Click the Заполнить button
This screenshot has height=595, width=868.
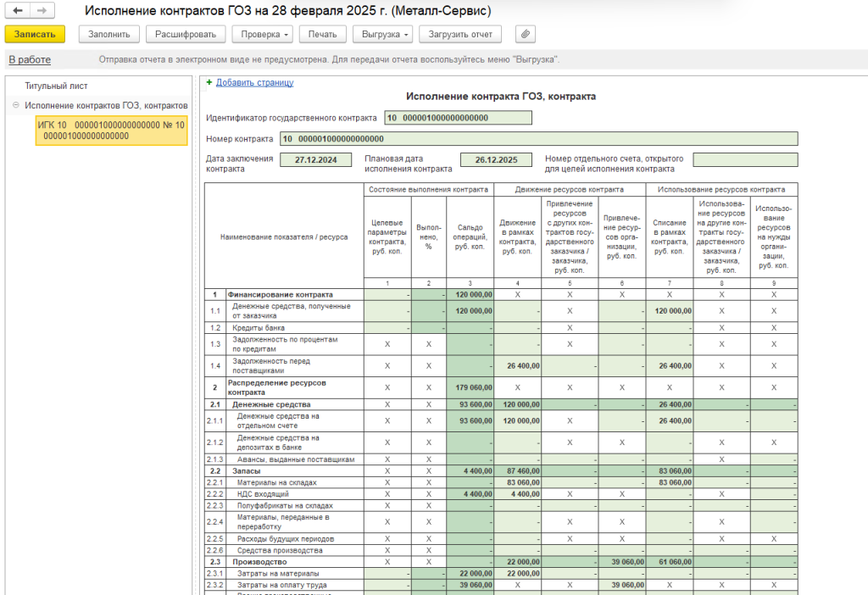(x=109, y=34)
